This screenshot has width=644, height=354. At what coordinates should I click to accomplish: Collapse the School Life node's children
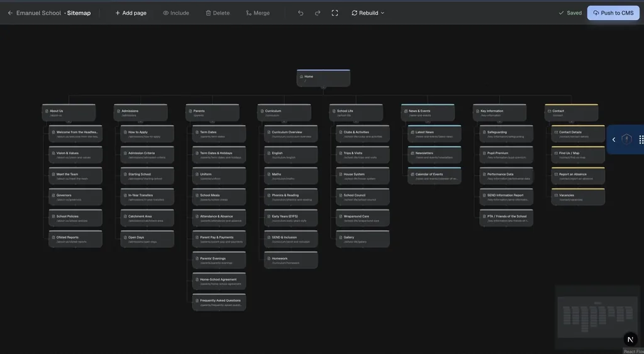[x=356, y=121]
